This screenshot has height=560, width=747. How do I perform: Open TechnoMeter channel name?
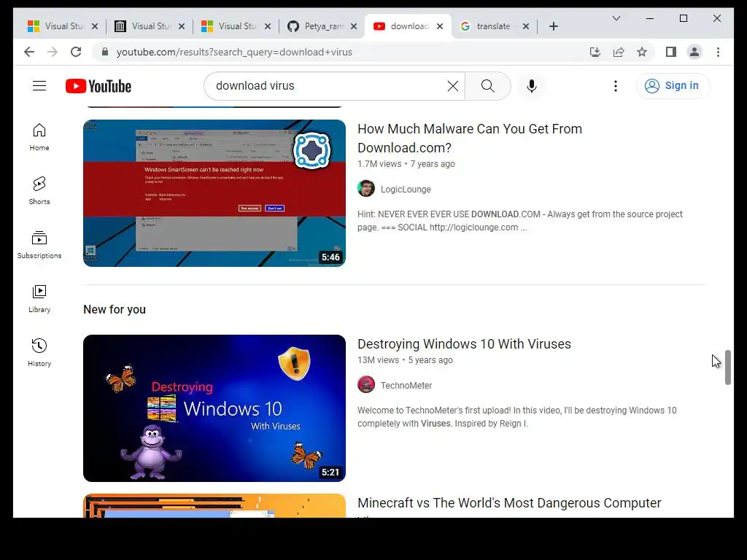coord(406,385)
